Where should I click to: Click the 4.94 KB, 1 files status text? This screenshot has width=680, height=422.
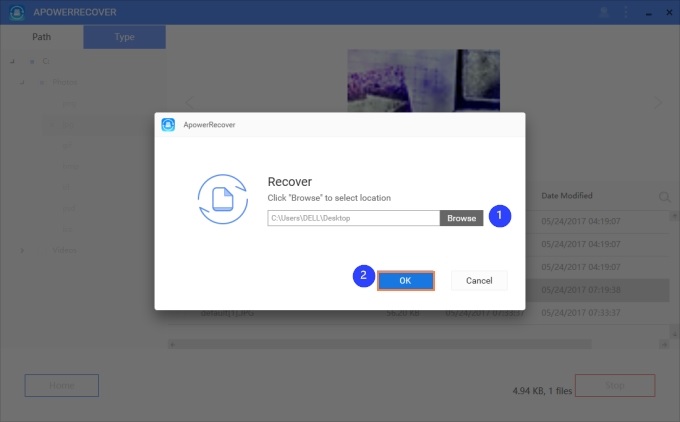[x=542, y=391]
